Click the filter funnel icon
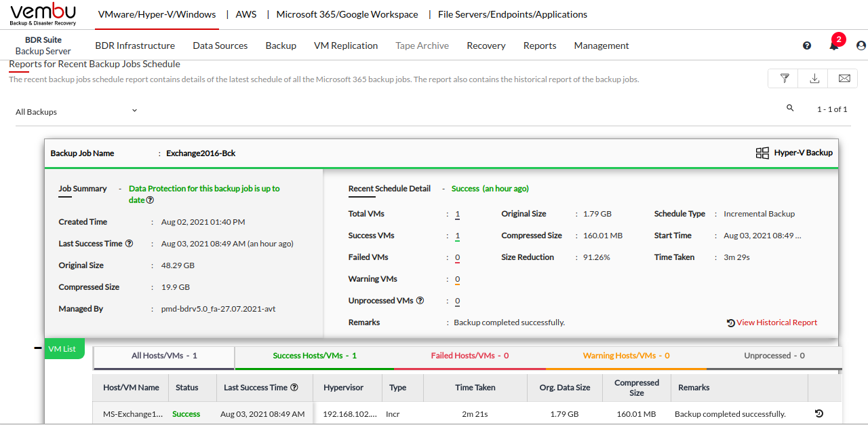The height and width of the screenshot is (425, 868). coord(785,78)
